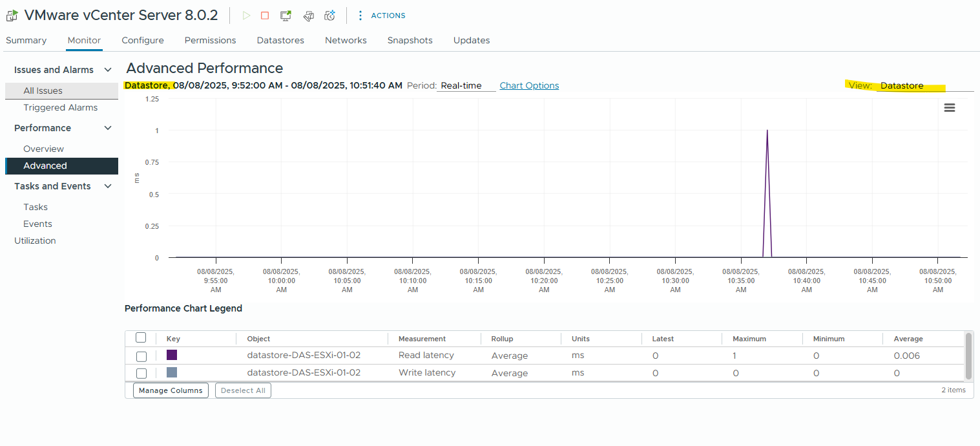Collapse the Tasks and Events section

click(108, 186)
